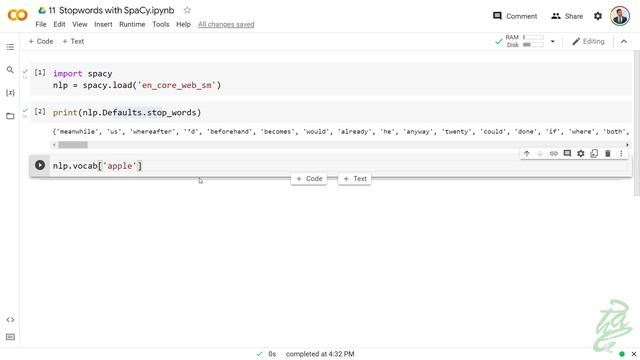Click the [1] execution count indicator

40,73
